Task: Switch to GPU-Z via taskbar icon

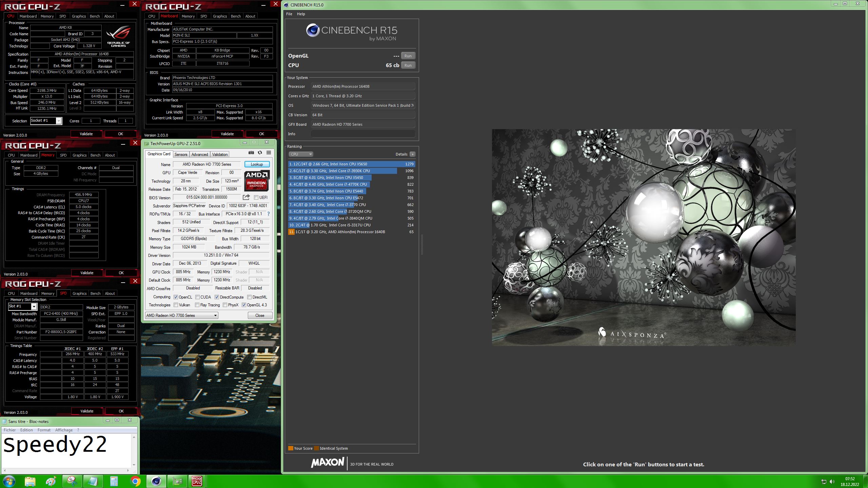Action: pyautogui.click(x=177, y=481)
